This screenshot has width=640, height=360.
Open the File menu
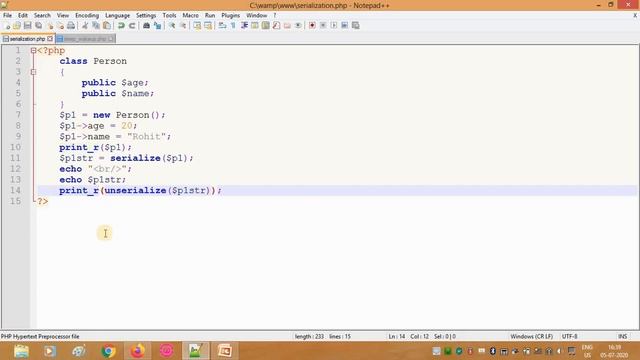click(7, 16)
